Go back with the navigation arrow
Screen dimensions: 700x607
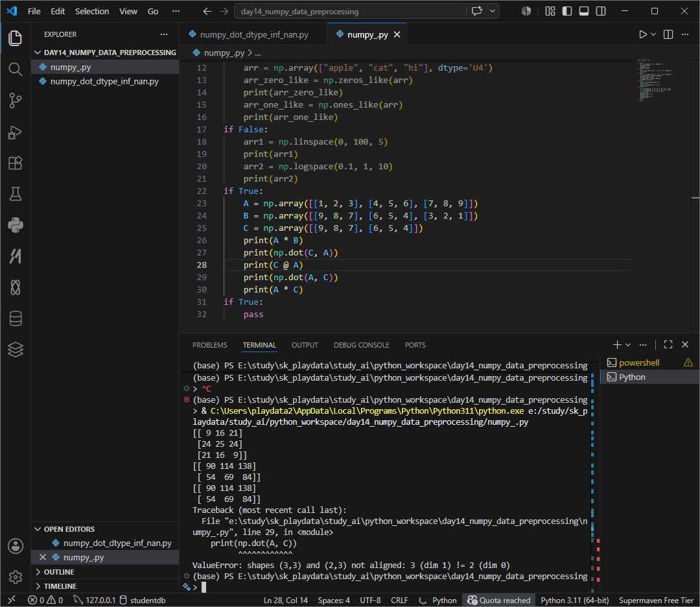207,11
